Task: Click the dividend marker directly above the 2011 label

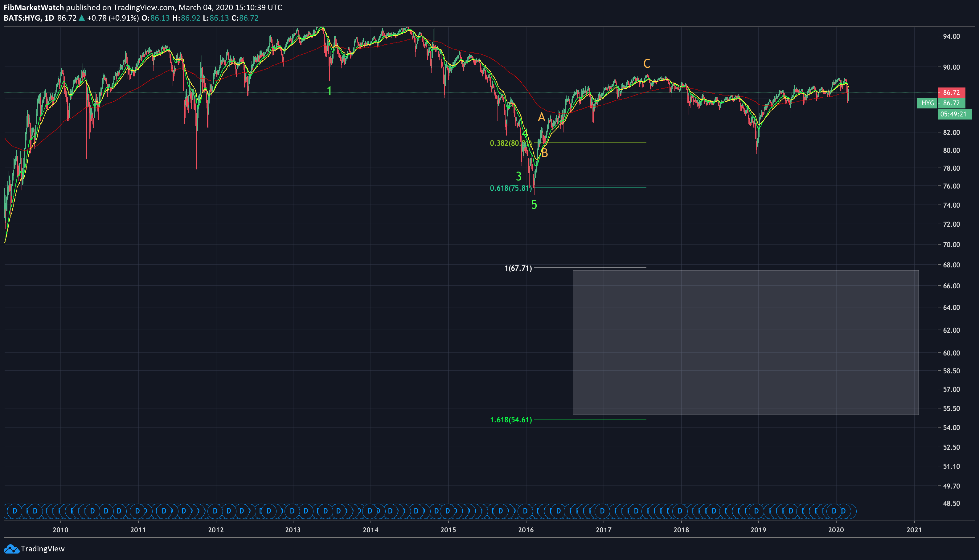Action: (x=137, y=511)
